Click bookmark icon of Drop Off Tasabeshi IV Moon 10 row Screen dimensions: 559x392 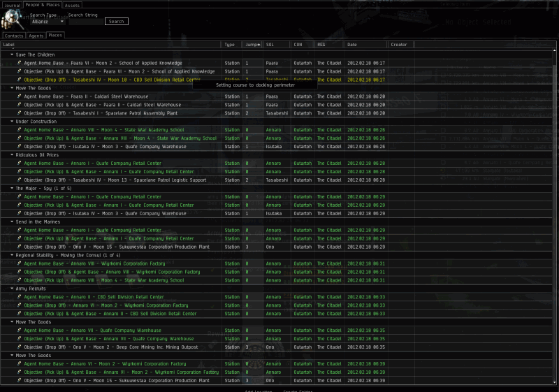click(x=20, y=80)
